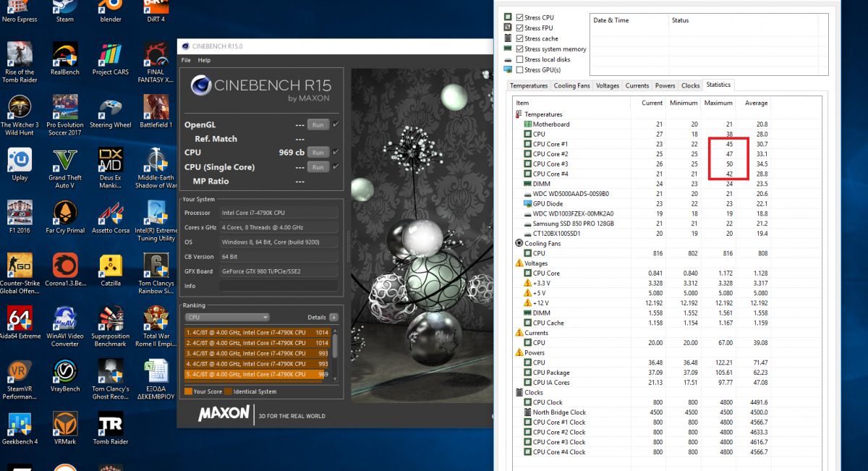Click Middle-Earth Shadow of War icon

(x=156, y=168)
